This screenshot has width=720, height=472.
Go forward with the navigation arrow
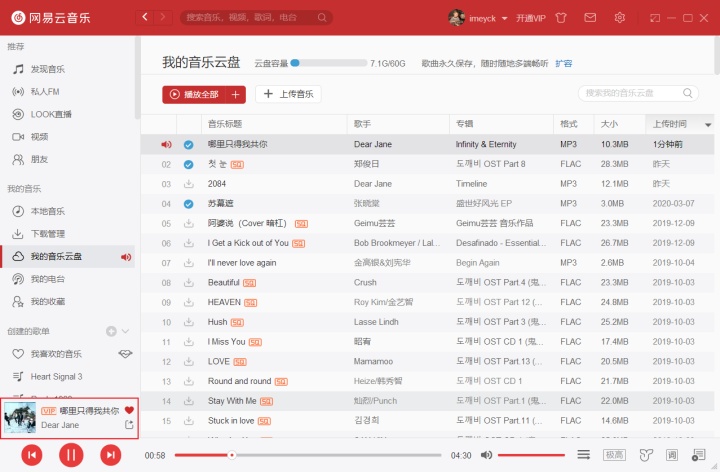point(163,17)
